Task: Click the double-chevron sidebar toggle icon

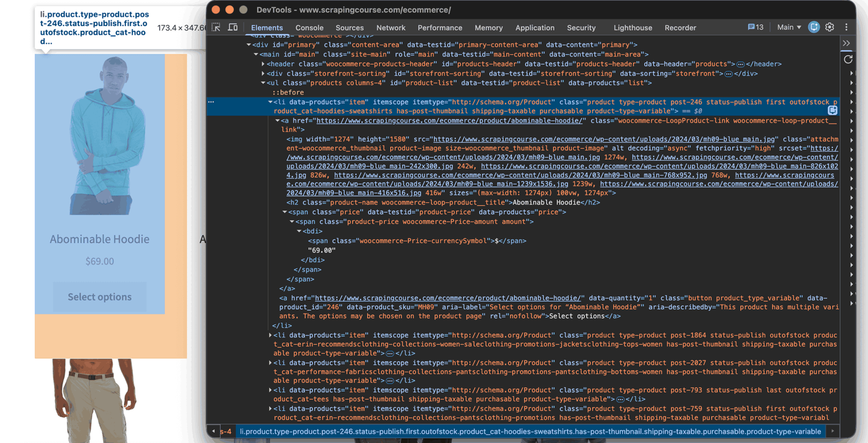Action: tap(847, 43)
